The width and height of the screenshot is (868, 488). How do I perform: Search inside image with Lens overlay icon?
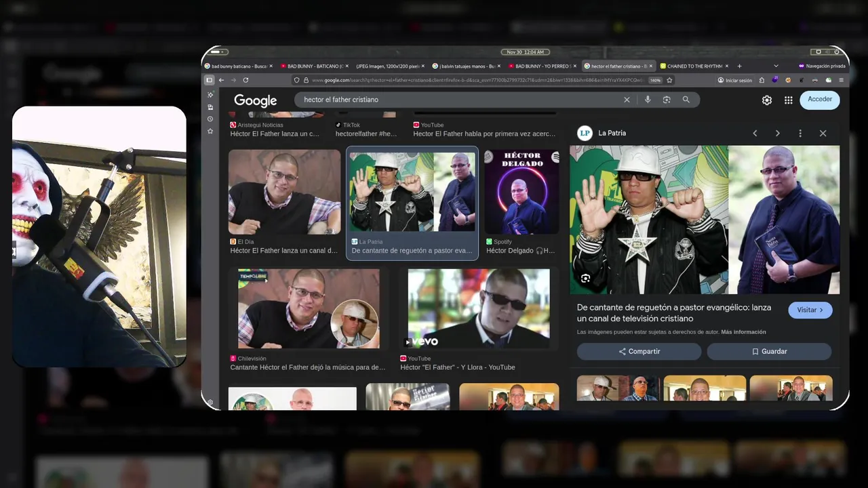(585, 279)
